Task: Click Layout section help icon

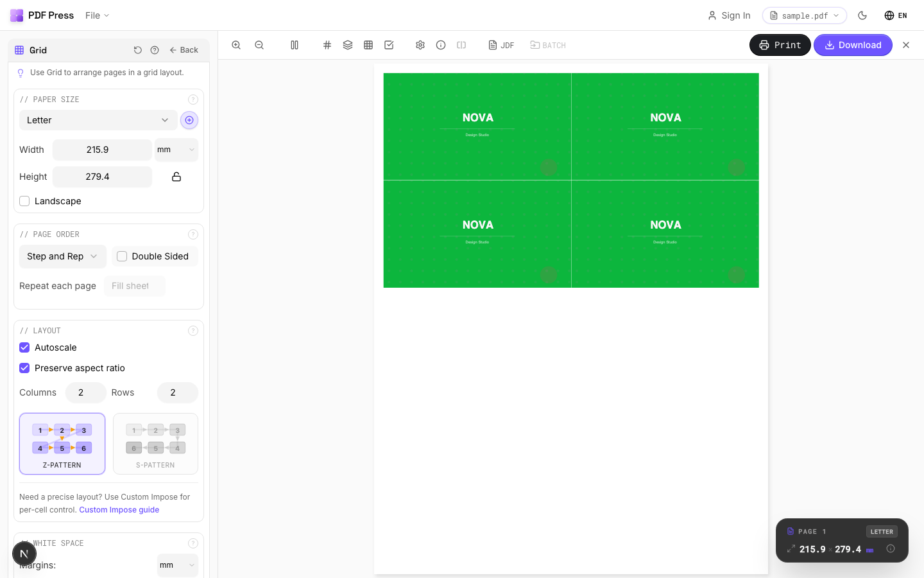Action: pyautogui.click(x=193, y=331)
